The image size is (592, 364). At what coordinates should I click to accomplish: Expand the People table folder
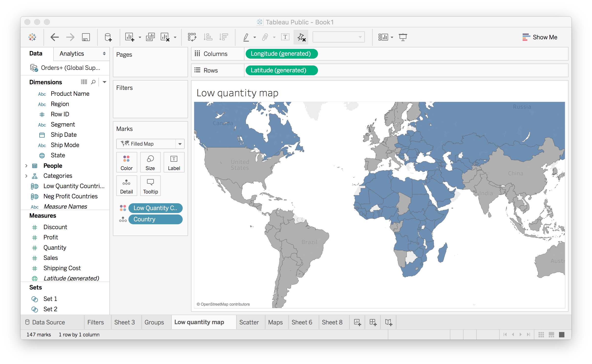pos(26,166)
